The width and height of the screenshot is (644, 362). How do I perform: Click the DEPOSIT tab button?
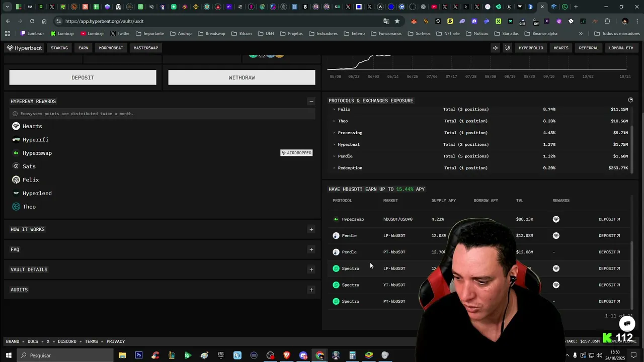coord(83,77)
